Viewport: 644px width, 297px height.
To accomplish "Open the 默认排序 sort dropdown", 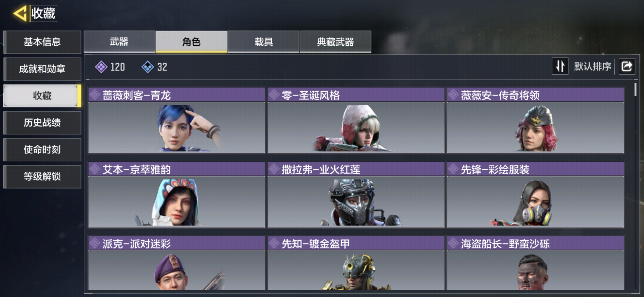I will point(593,67).
